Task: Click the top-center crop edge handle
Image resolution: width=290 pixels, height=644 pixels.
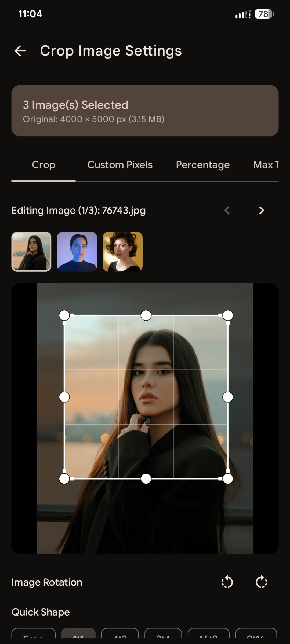Action: (146, 315)
